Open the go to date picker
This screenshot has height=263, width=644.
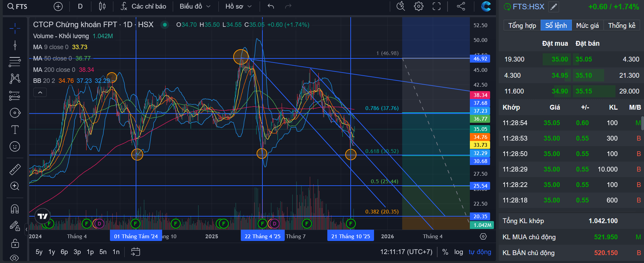[x=136, y=252]
